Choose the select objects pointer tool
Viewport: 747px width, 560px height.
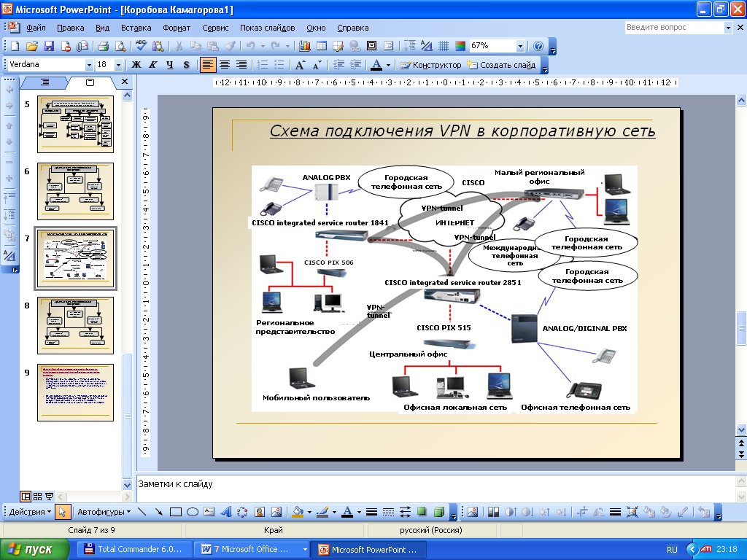pyautogui.click(x=63, y=512)
